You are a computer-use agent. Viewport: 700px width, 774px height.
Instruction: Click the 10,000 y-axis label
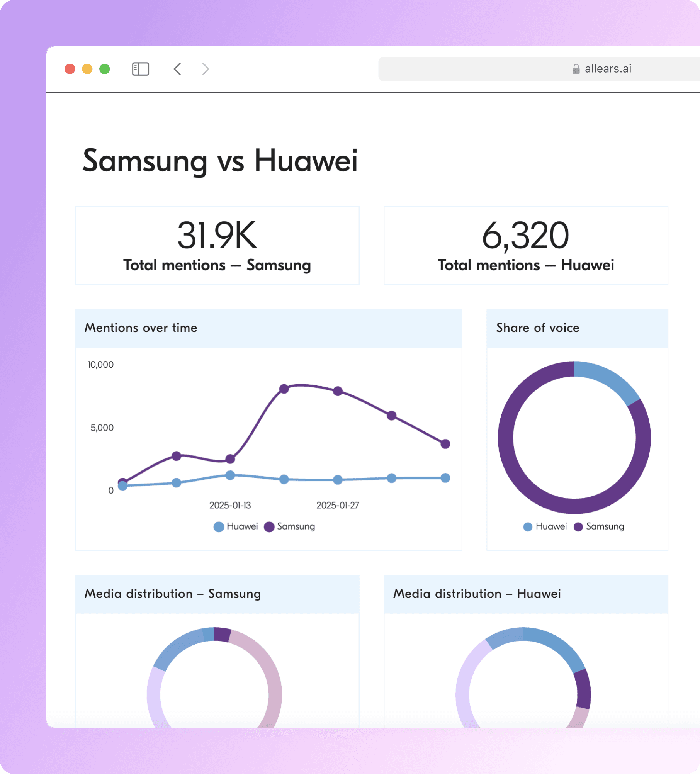tap(101, 365)
